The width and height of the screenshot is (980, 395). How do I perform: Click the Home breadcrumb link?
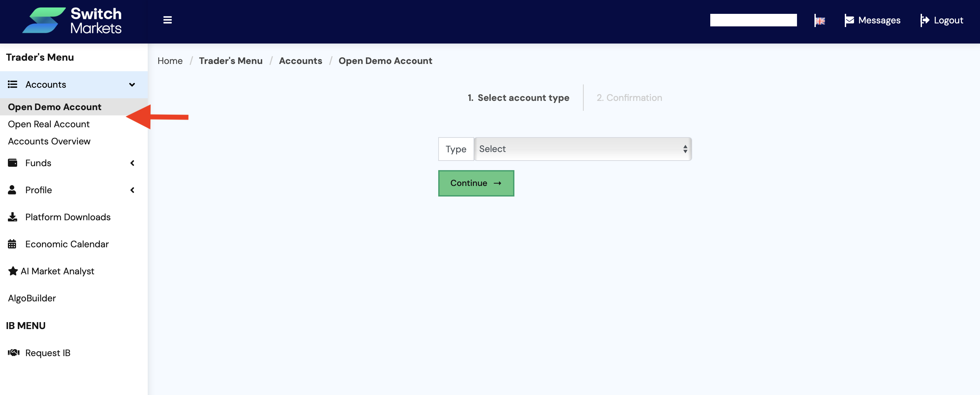pos(170,61)
